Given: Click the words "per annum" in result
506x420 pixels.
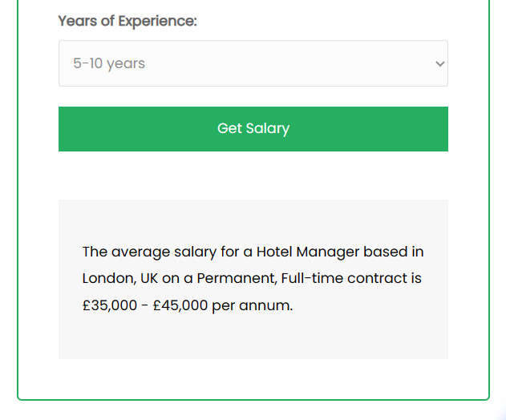Looking at the screenshot, I should click(252, 306).
